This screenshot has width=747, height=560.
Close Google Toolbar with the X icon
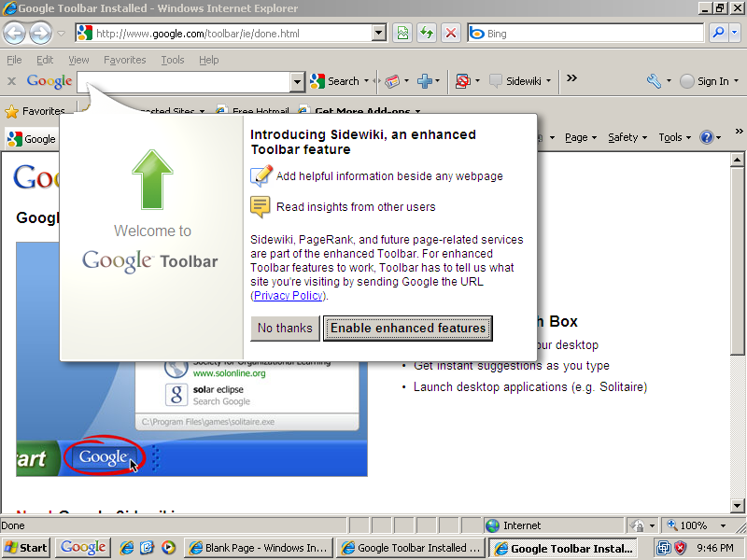[12, 81]
